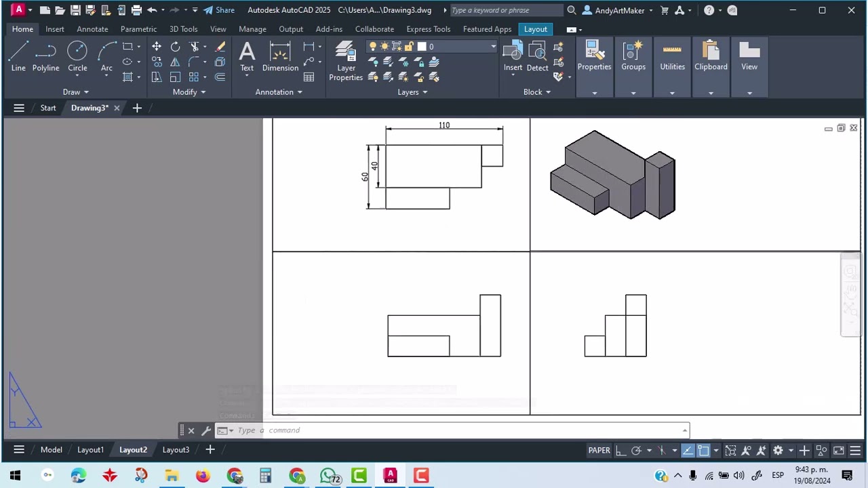Open the Insert ribbon tab

(55, 29)
